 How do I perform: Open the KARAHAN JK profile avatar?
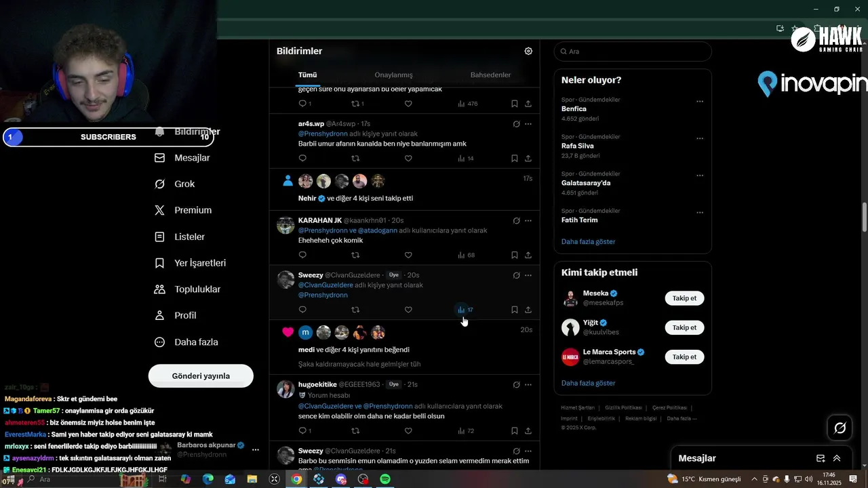pyautogui.click(x=285, y=226)
